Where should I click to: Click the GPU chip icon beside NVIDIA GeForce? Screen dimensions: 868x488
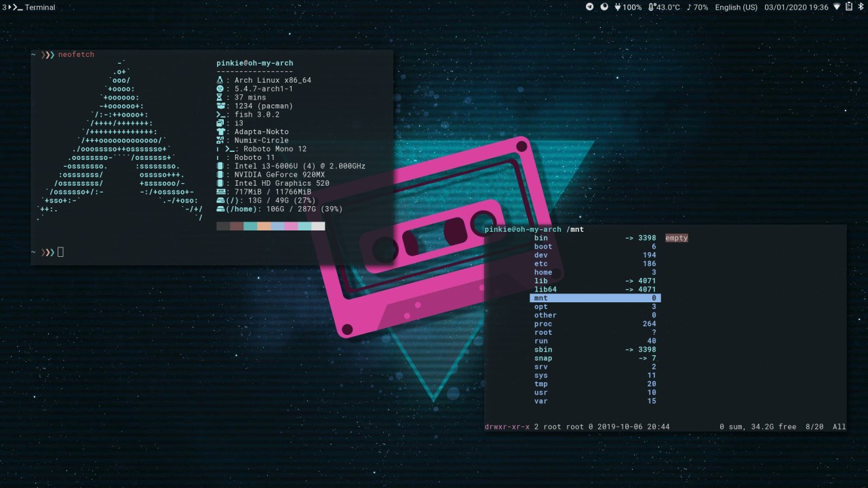[220, 175]
